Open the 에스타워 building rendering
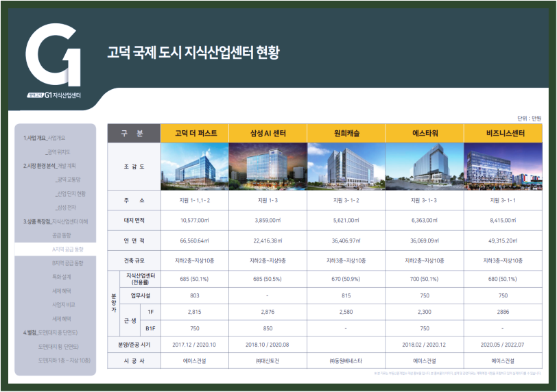 [425, 167]
